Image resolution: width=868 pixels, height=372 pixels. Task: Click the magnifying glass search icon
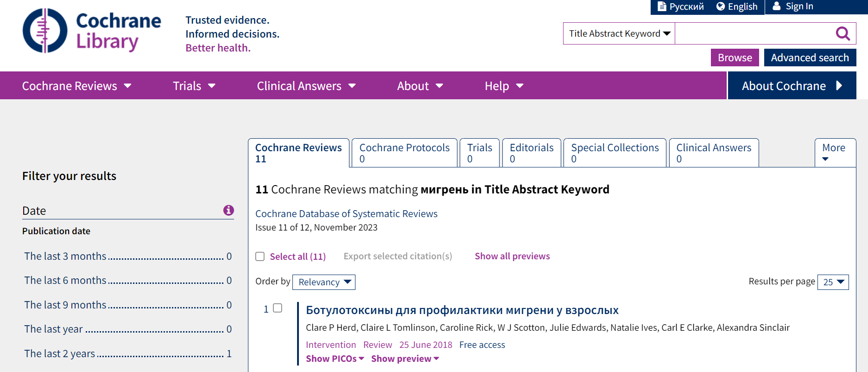[843, 33]
